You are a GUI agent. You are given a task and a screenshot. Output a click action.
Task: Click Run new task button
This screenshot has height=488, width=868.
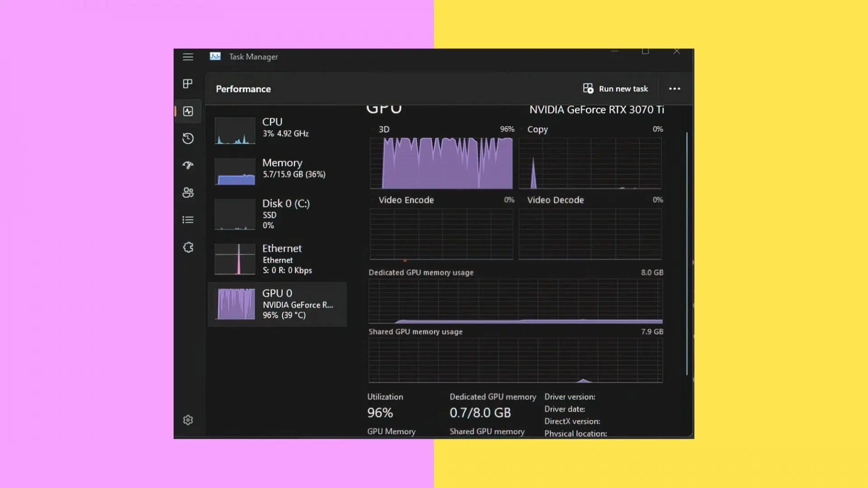615,89
